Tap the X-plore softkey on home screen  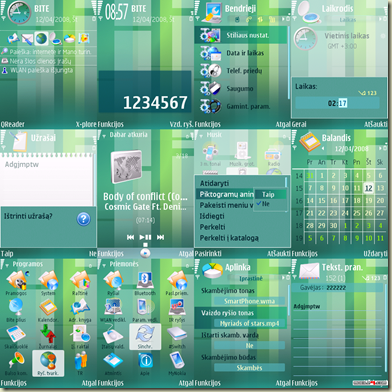(86, 124)
